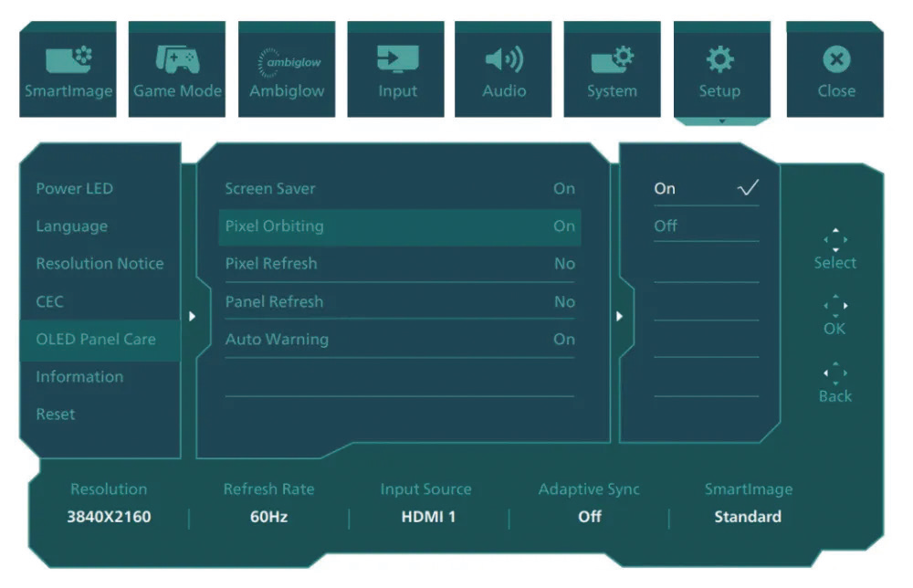Select the Setup gear icon

tap(720, 58)
